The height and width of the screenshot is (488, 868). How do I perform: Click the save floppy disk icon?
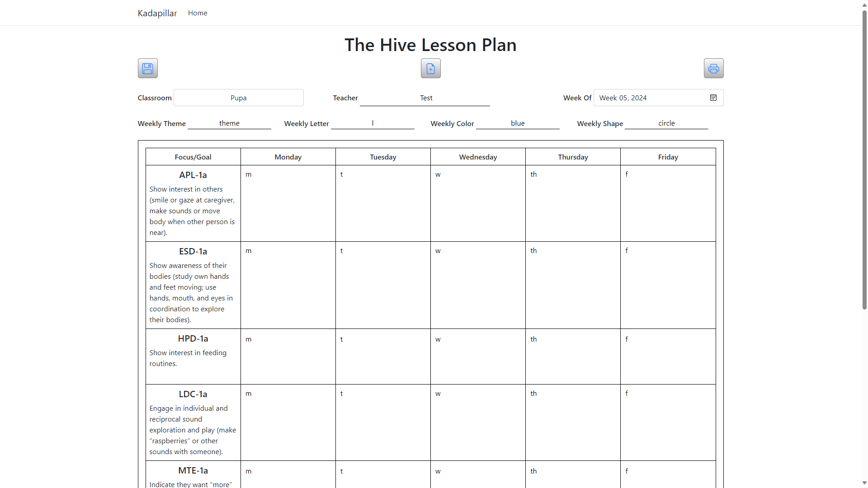point(147,68)
